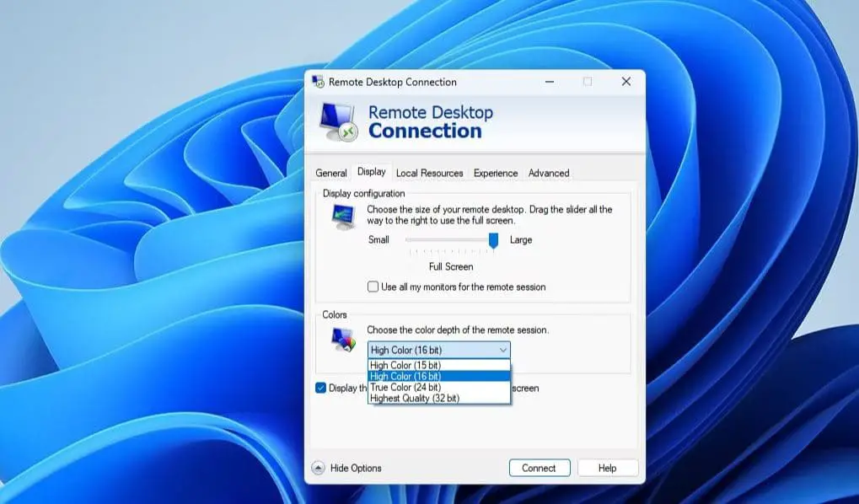Viewport: 859px width, 504px height.
Task: Click the desktop size slider thumb
Action: 493,240
